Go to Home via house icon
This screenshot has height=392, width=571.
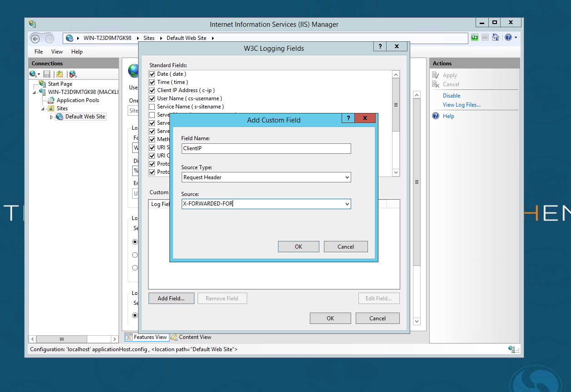pyautogui.click(x=496, y=38)
